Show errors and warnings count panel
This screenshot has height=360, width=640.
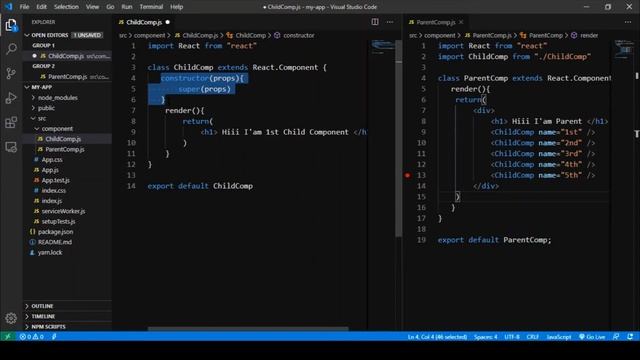coord(31,337)
